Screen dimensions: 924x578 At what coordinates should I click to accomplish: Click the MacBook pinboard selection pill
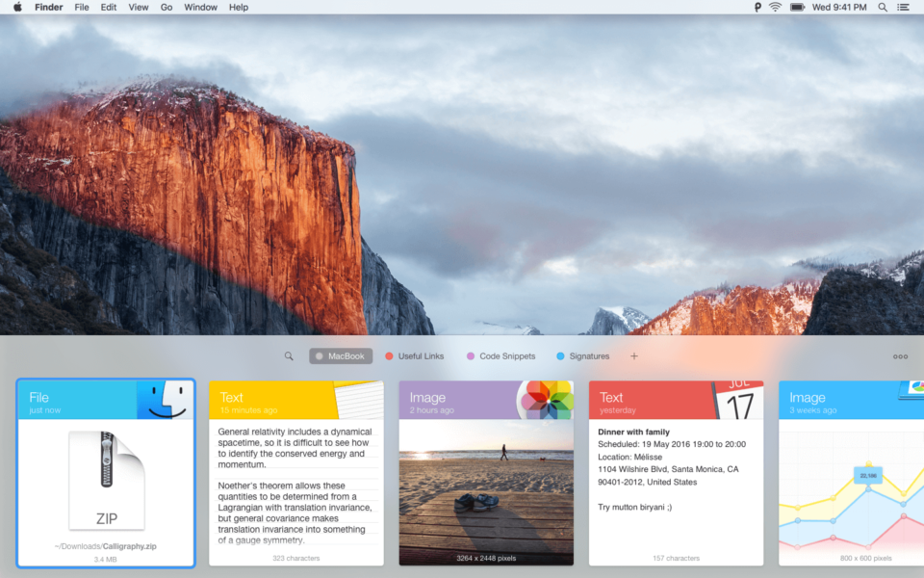(x=340, y=355)
